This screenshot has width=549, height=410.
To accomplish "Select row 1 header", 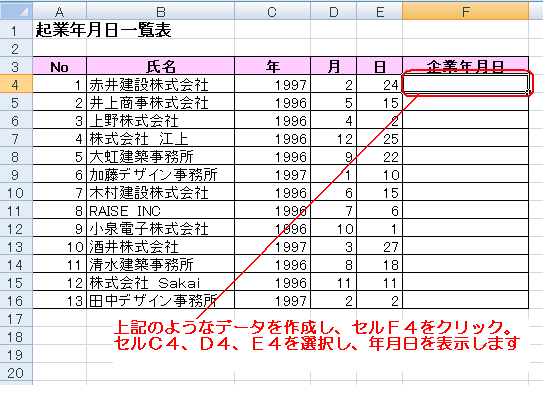I will (16, 29).
